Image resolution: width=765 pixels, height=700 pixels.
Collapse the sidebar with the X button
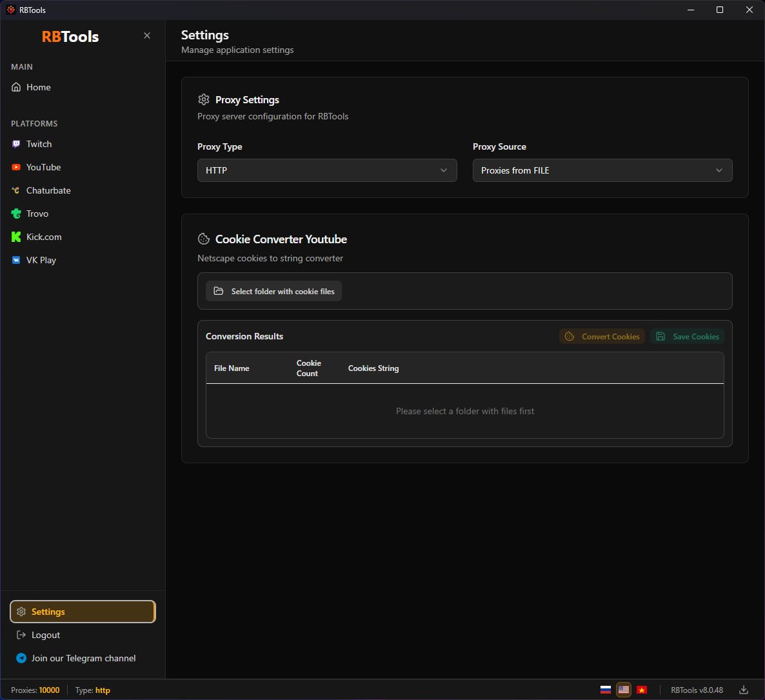pos(147,35)
